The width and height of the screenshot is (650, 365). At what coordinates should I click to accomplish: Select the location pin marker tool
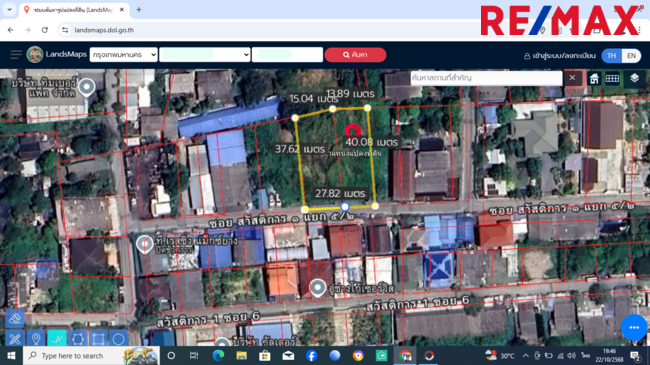point(36,339)
